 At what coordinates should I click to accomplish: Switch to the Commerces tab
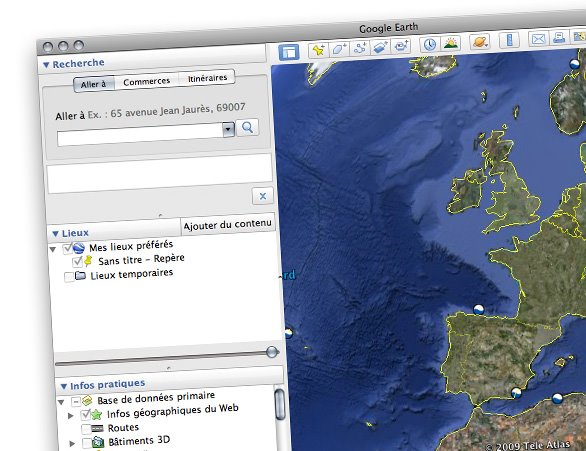coord(146,81)
